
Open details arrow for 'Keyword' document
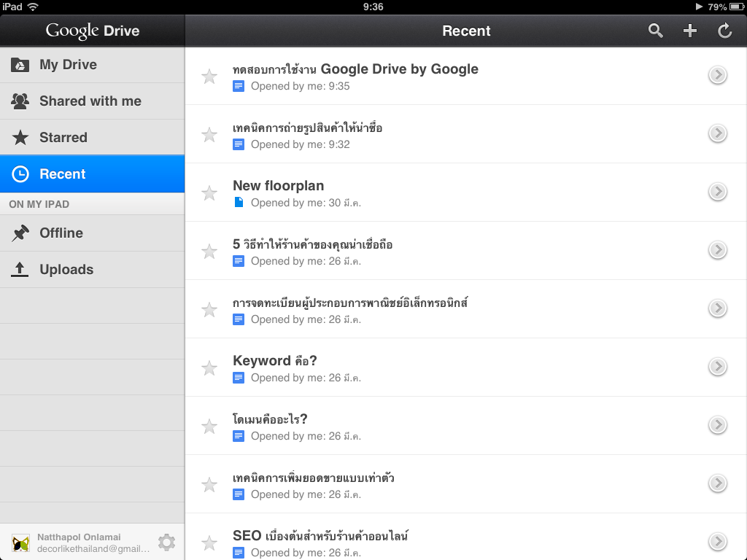click(x=718, y=367)
